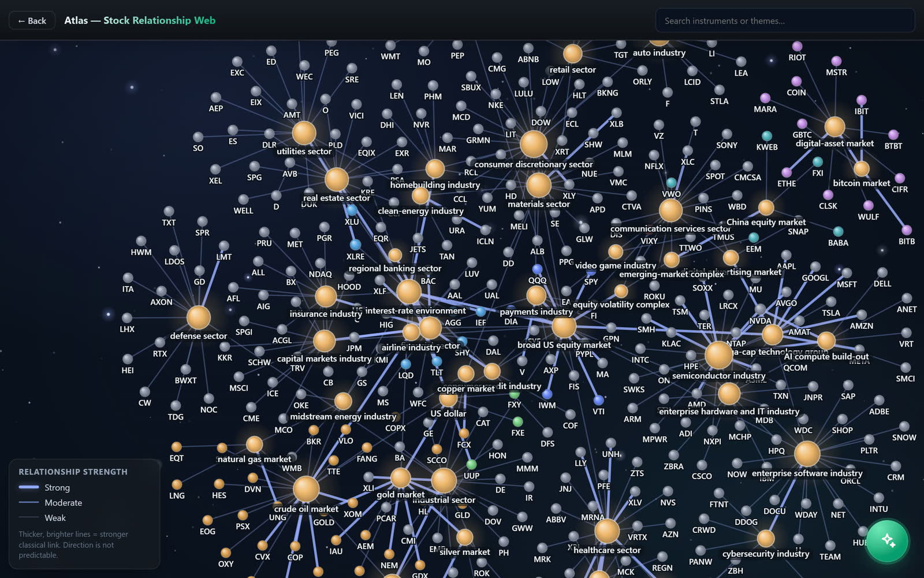Click the HWM stock node
Viewport: 924px width, 578px height.
[x=141, y=241]
